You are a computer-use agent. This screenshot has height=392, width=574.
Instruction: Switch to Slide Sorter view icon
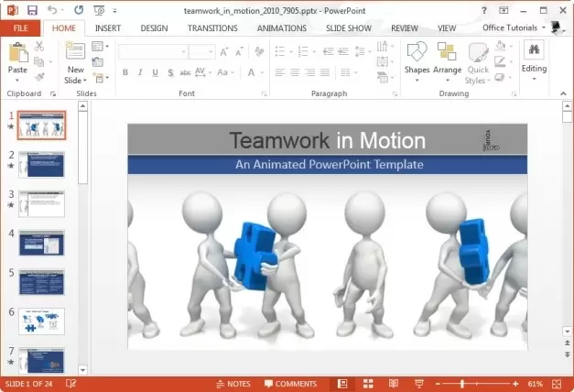click(x=367, y=384)
